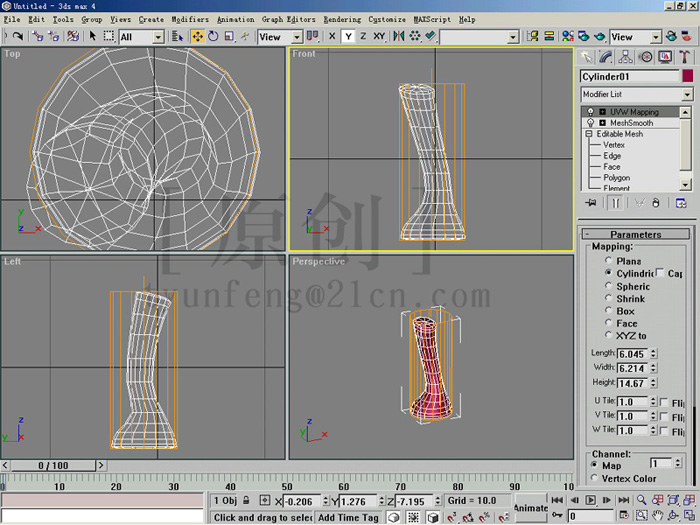Open Select by Name list icon
Screen dimensions: 700x525
tap(177, 37)
